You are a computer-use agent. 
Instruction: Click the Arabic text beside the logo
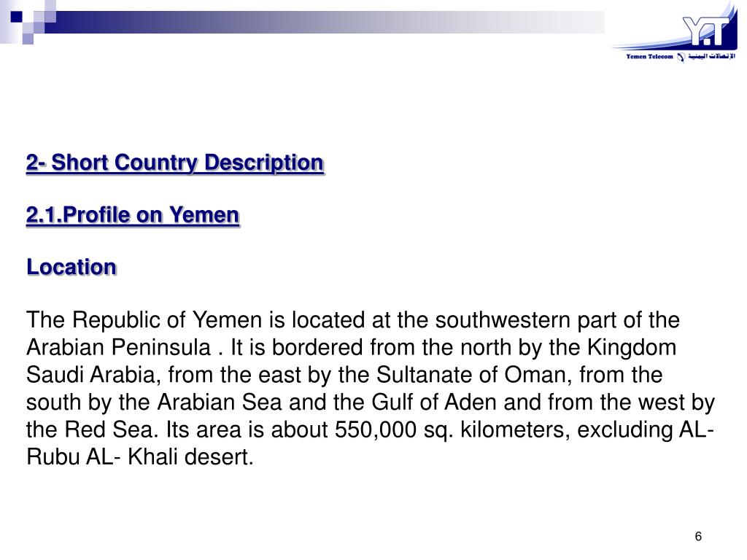(711, 57)
